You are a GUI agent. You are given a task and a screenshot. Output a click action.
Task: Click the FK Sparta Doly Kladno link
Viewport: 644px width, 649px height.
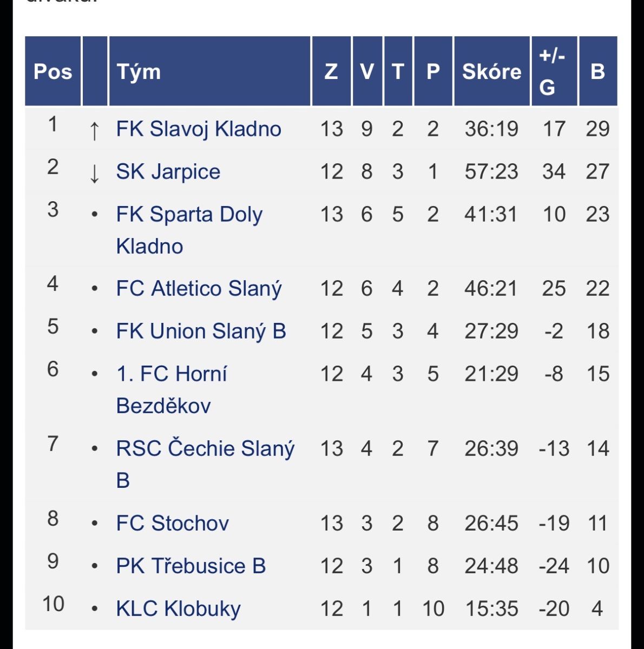click(189, 215)
